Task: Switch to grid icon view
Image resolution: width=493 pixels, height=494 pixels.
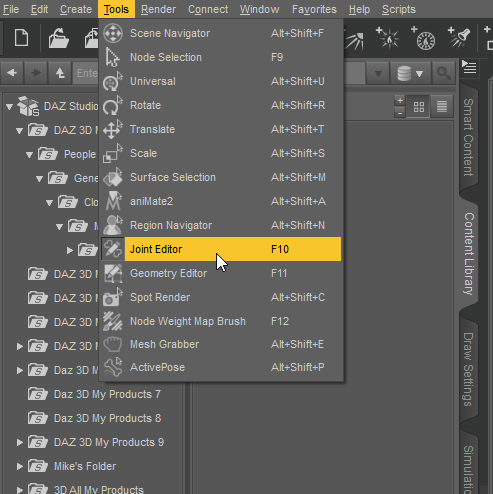Action: 419,107
